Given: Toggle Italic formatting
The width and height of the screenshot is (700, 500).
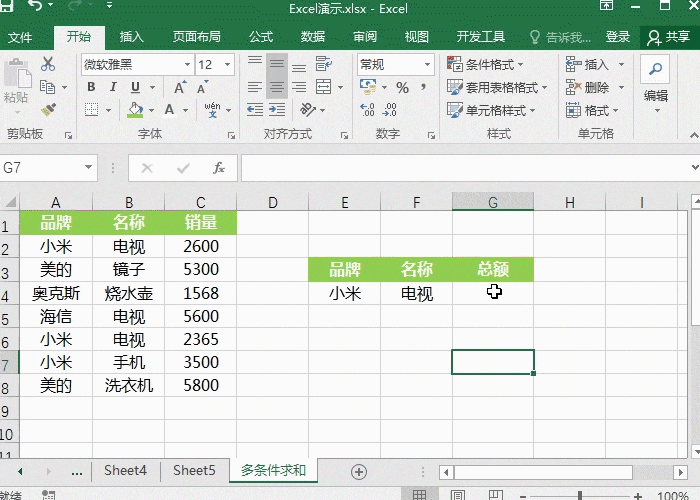Looking at the screenshot, I should (x=113, y=87).
